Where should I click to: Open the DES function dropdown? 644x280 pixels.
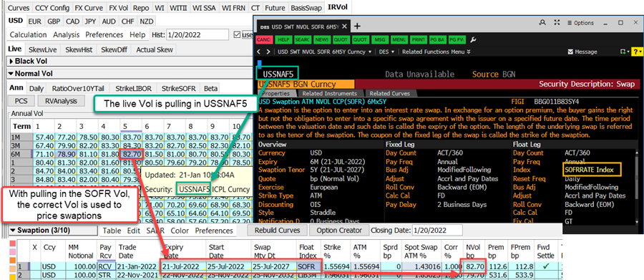coord(386,52)
